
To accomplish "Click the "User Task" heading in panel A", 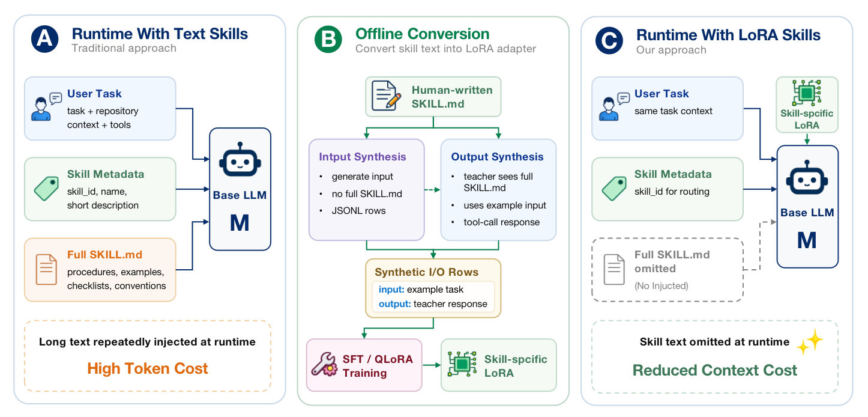I will (94, 94).
